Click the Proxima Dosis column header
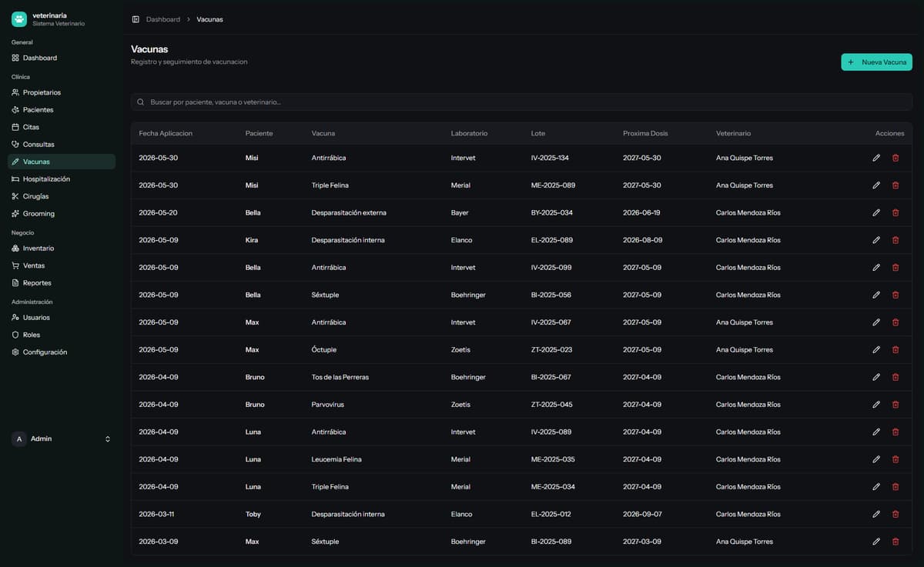This screenshot has height=567, width=924. 645,133
